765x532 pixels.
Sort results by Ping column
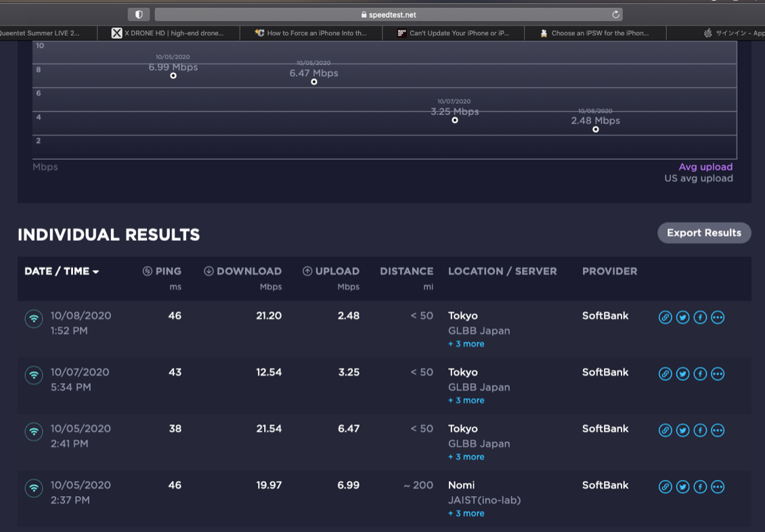[x=162, y=271]
